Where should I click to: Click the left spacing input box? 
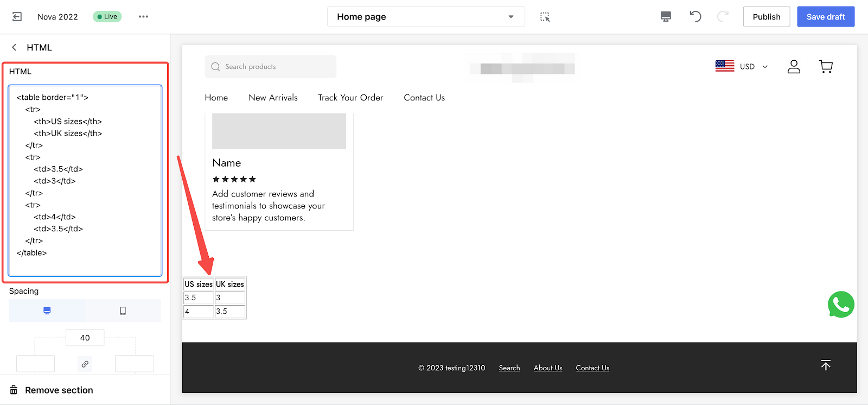(35, 364)
